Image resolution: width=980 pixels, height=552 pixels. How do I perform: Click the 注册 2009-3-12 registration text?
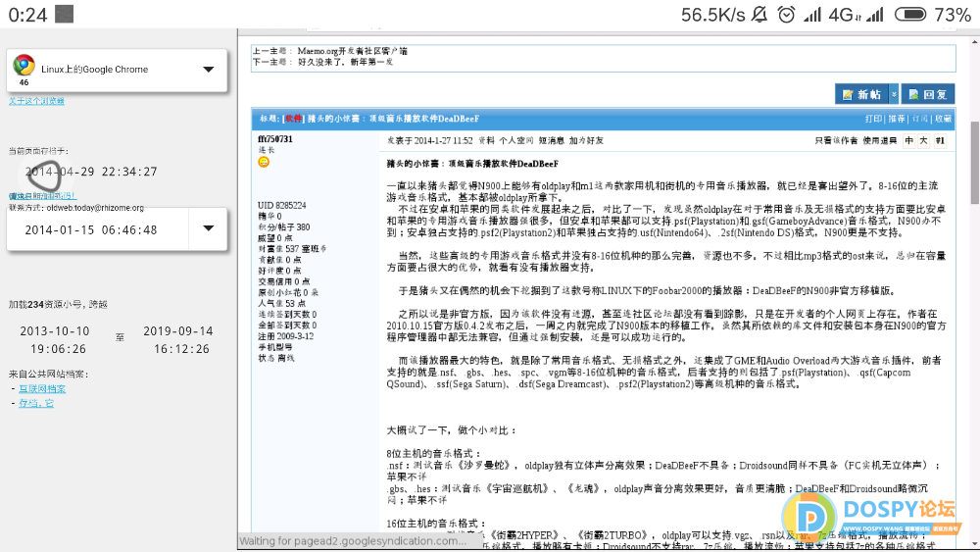point(285,336)
